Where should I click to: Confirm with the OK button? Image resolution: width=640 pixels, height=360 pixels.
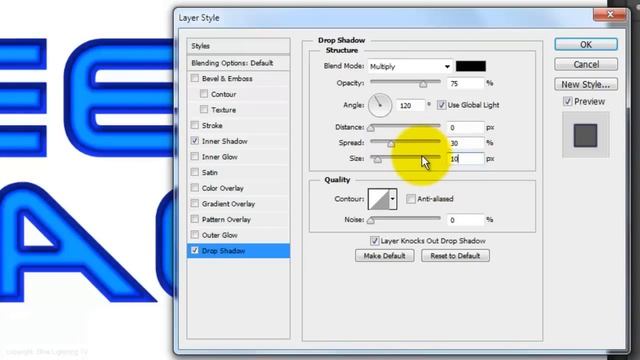click(x=586, y=44)
